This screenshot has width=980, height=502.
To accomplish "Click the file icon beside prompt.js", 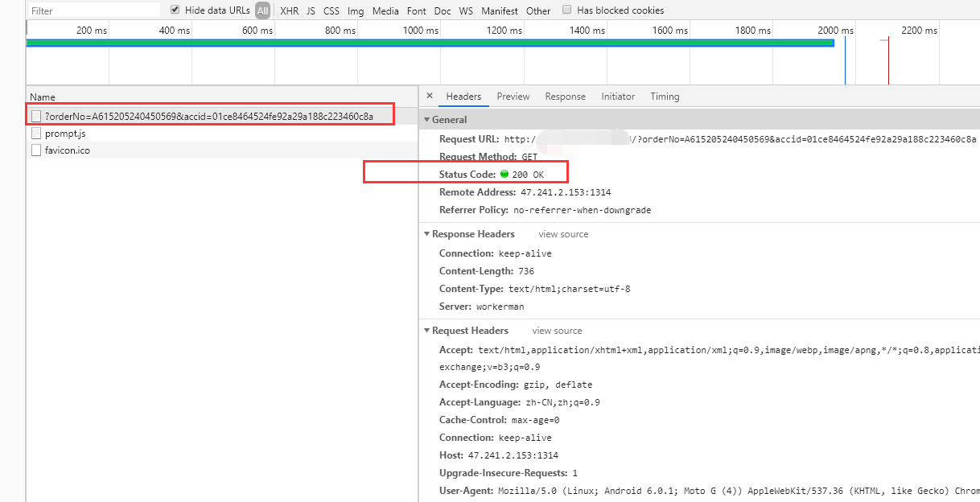I will [x=35, y=133].
